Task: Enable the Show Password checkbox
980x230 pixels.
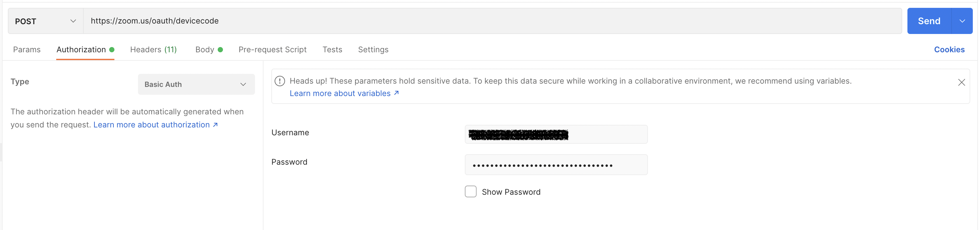Action: click(x=470, y=191)
